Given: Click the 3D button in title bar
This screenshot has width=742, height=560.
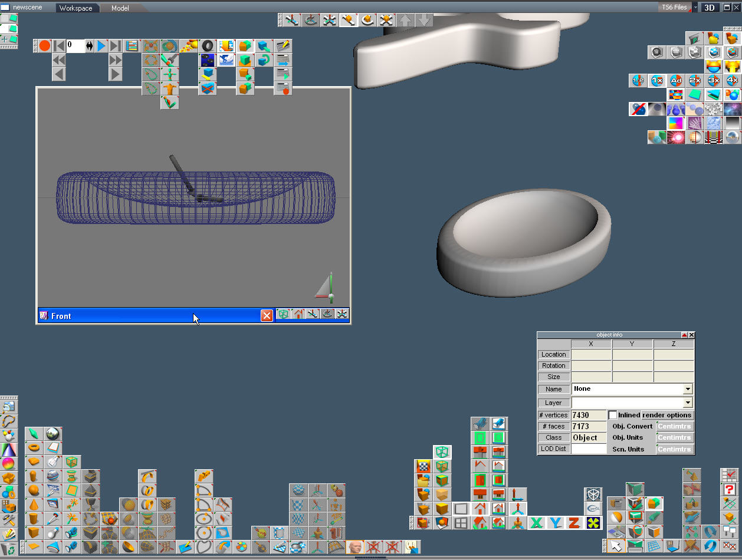Looking at the screenshot, I should pos(710,8).
